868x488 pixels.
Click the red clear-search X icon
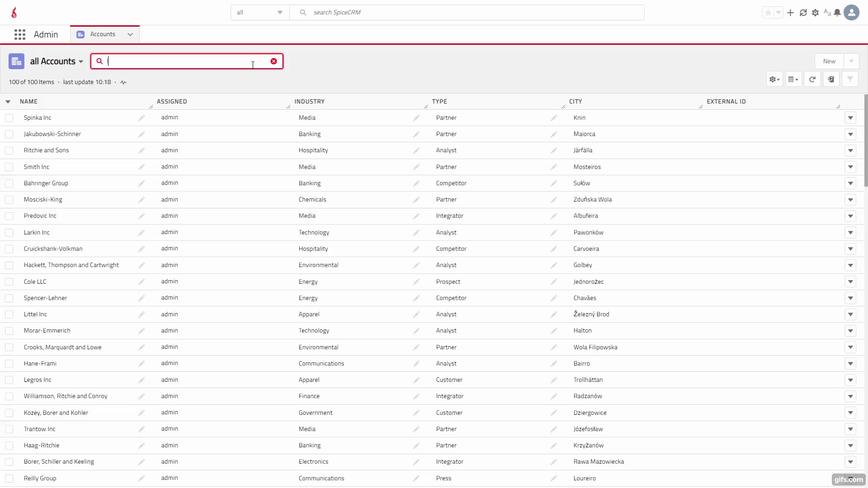tap(274, 61)
